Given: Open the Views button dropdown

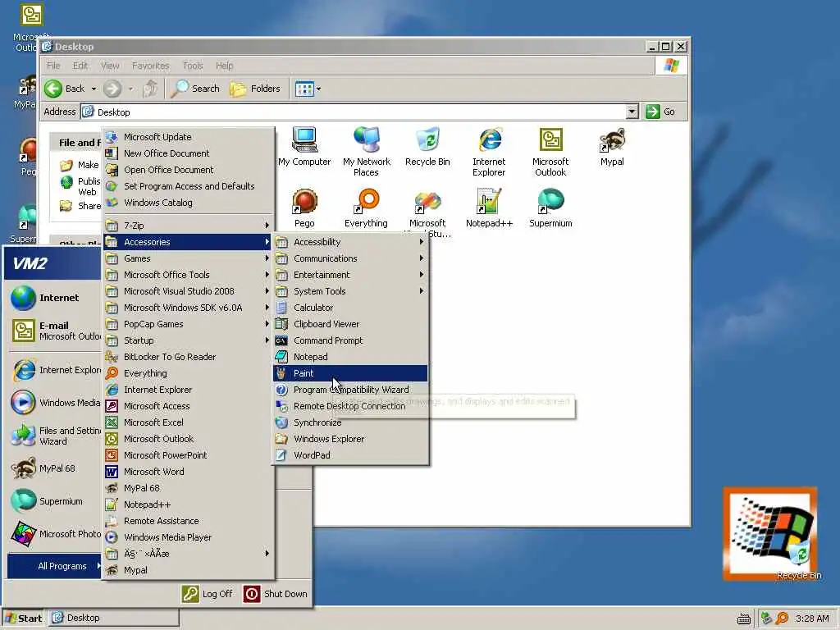Looking at the screenshot, I should tap(319, 89).
